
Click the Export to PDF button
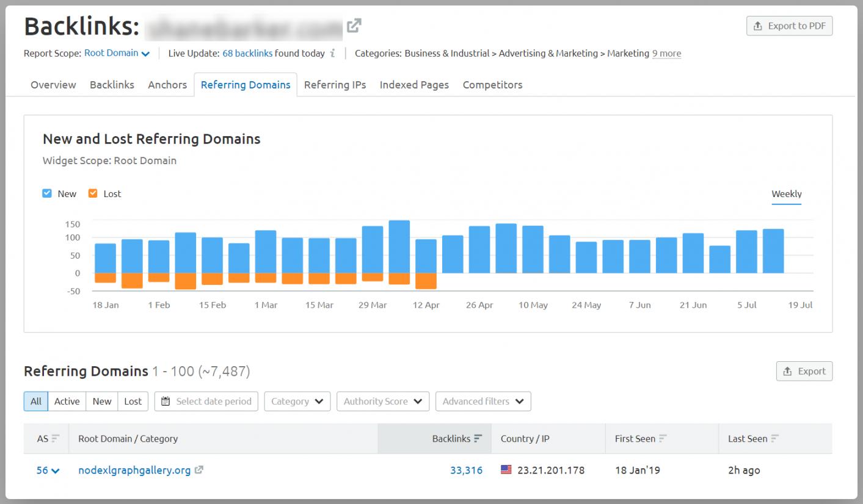789,26
